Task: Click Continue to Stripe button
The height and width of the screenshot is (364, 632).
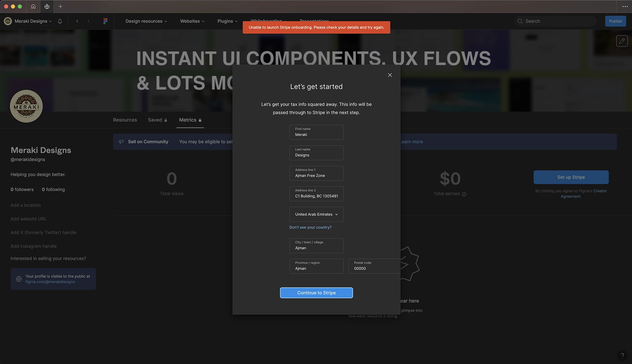Action: pos(316,293)
